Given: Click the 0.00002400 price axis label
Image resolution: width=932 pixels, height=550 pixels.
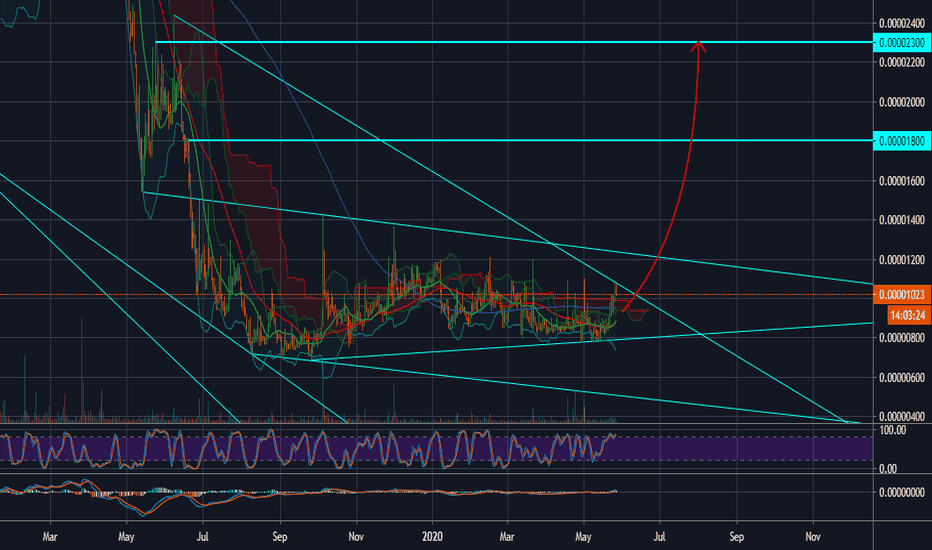Looking at the screenshot, I should 902,24.
